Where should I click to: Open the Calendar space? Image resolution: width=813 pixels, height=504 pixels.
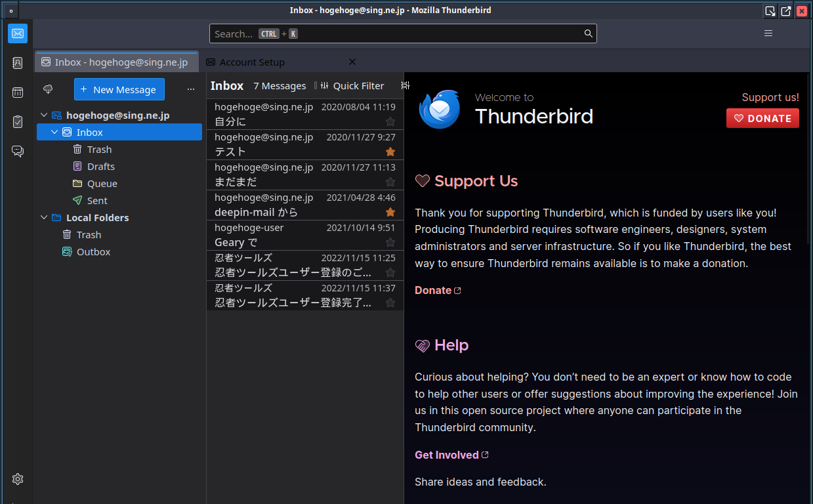18,93
